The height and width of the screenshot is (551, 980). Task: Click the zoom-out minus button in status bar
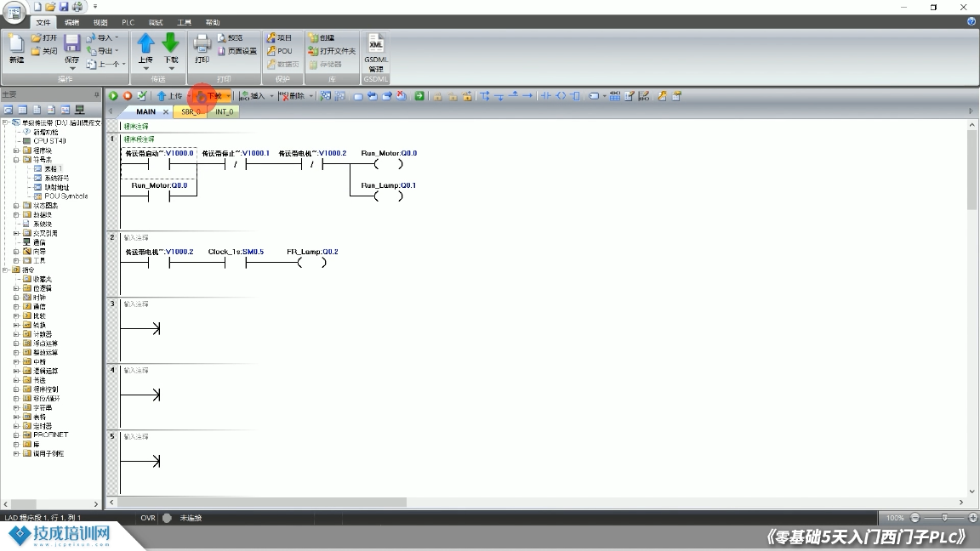[915, 518]
